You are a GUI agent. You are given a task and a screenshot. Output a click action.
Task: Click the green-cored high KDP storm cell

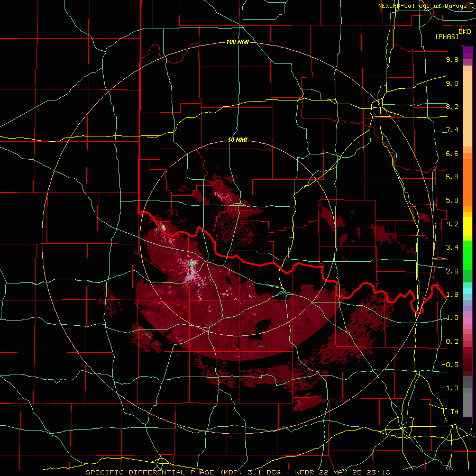click(192, 263)
